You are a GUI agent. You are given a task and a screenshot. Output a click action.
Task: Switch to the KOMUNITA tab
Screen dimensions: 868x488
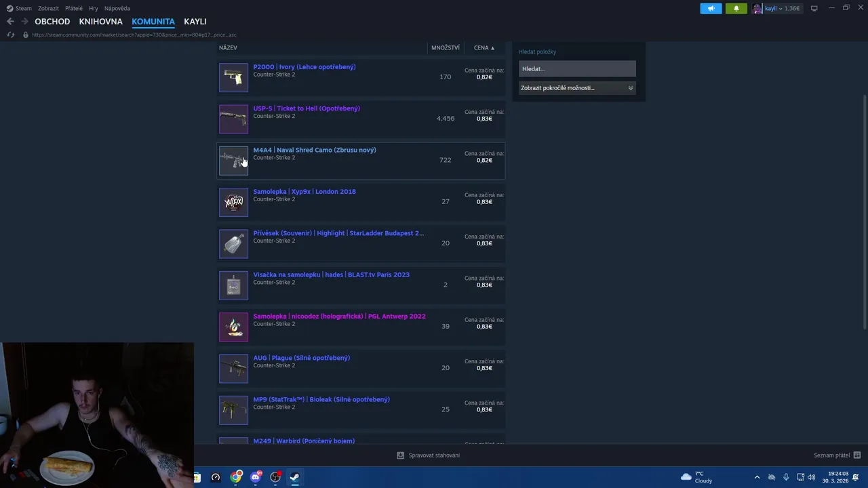pos(153,22)
